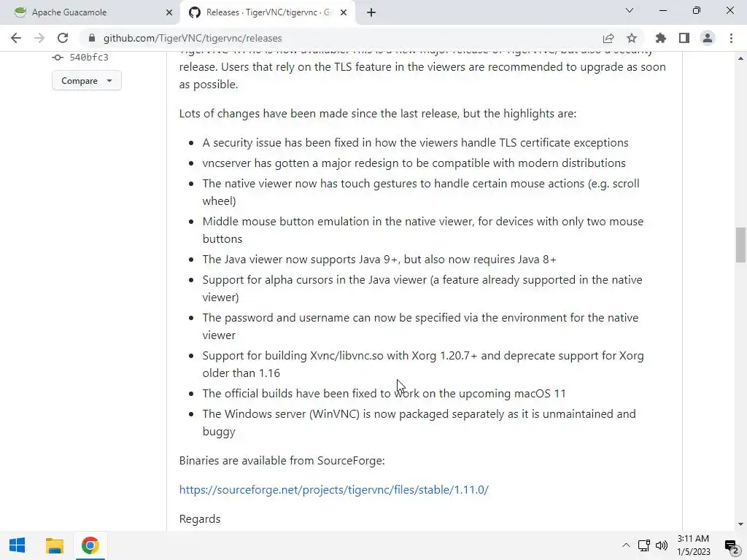Click the bullet about Windows server WinVNC
This screenshot has width=747, height=560.
pos(419,422)
